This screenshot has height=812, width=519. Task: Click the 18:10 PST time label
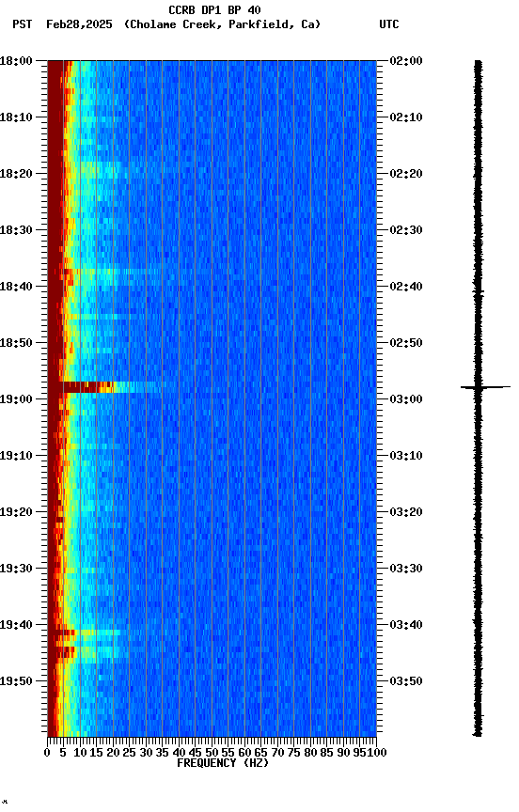[x=16, y=117]
